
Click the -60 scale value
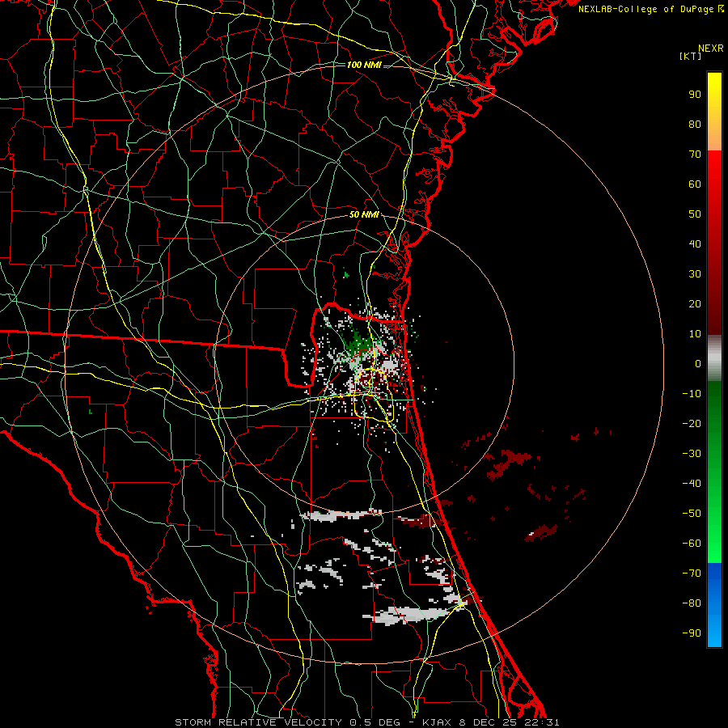[692, 544]
